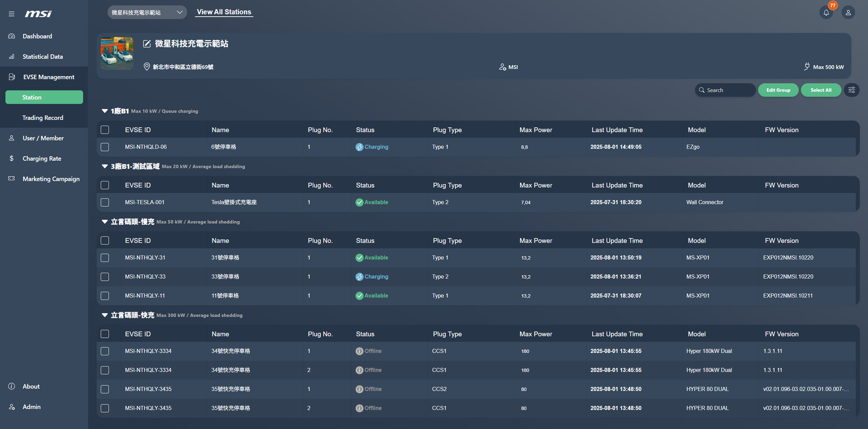Click the MSI logo
Image resolution: width=868 pixels, height=429 pixels.
click(38, 14)
